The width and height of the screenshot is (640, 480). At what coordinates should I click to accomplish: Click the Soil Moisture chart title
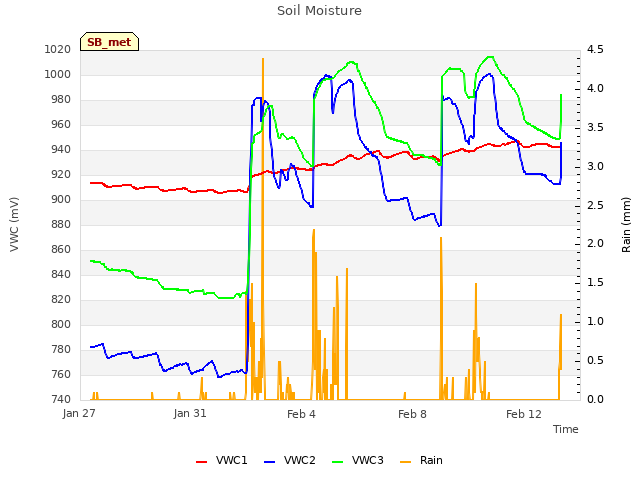point(320,11)
